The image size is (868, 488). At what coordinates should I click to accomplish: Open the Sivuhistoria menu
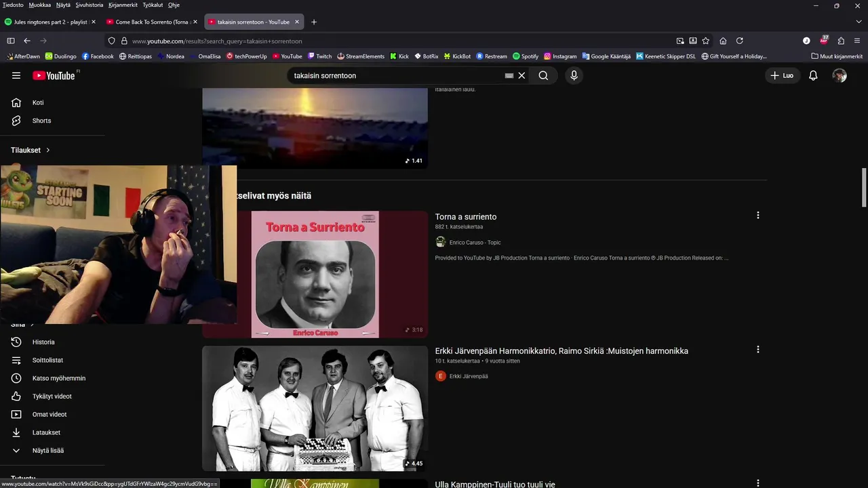click(x=90, y=5)
